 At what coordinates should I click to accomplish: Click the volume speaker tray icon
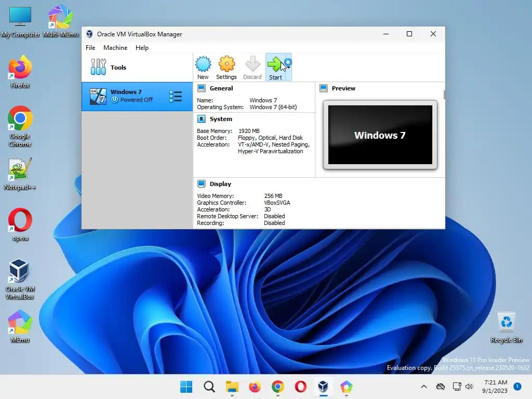tap(469, 387)
